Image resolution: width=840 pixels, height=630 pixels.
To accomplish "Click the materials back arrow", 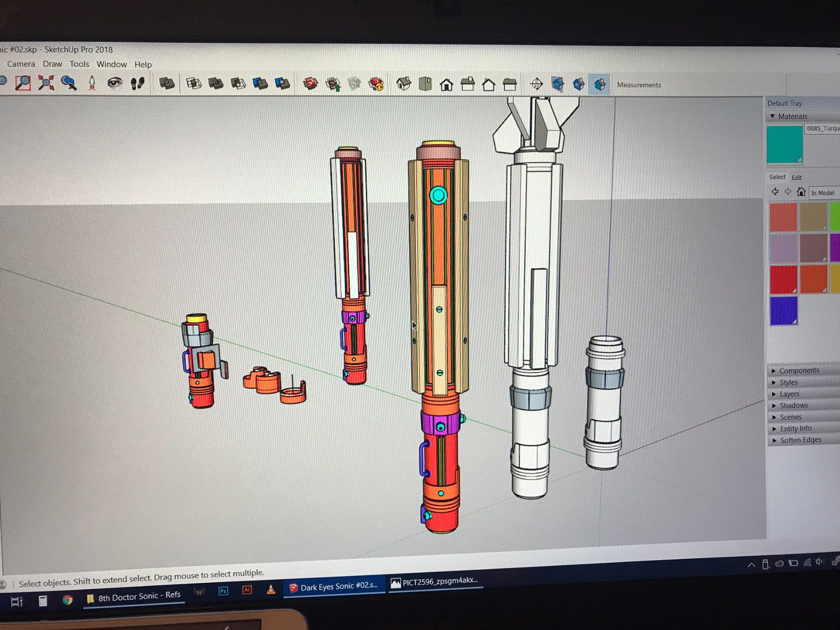I will (x=775, y=192).
